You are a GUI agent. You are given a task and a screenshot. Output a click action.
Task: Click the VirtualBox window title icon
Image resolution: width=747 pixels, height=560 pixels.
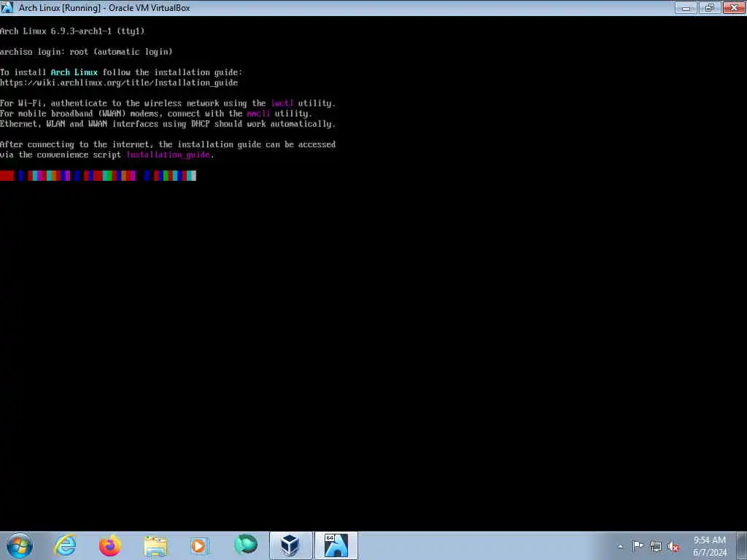[7, 7]
